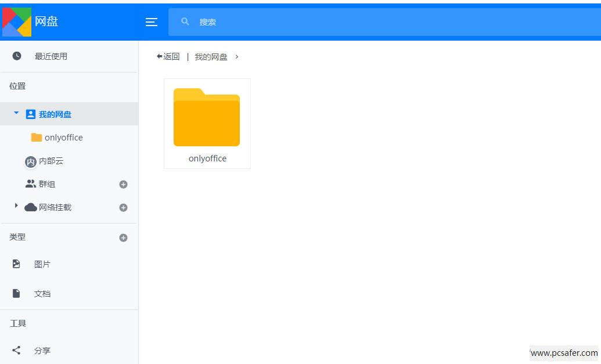Expand the 网络挂载 tree node arrow

click(x=16, y=206)
